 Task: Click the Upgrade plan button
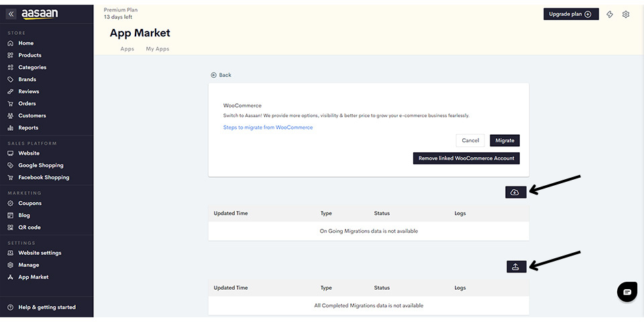(x=571, y=14)
